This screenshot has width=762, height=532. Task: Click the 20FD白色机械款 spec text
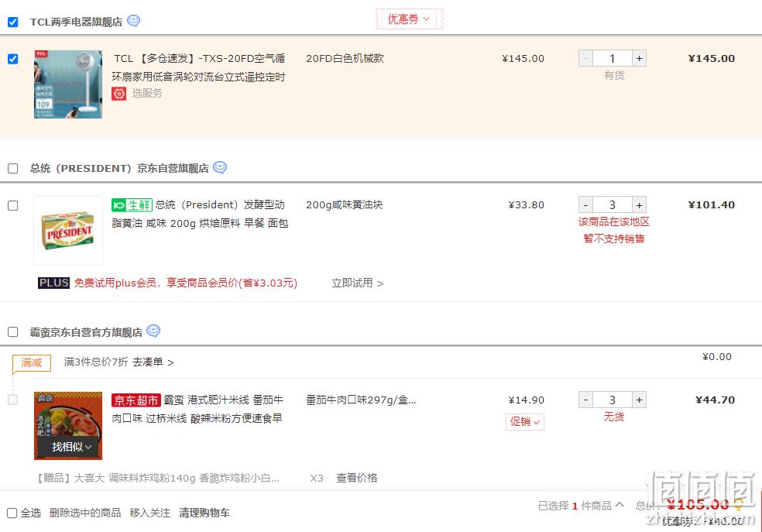[345, 58]
